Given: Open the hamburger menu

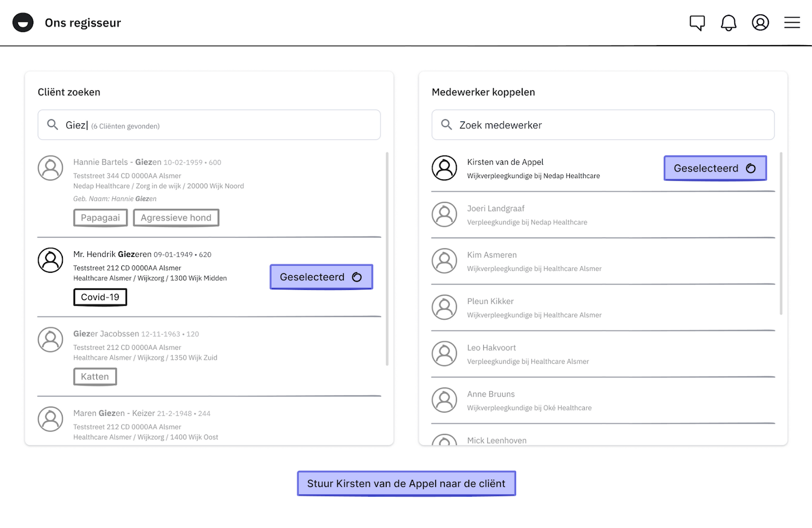Looking at the screenshot, I should click(792, 23).
